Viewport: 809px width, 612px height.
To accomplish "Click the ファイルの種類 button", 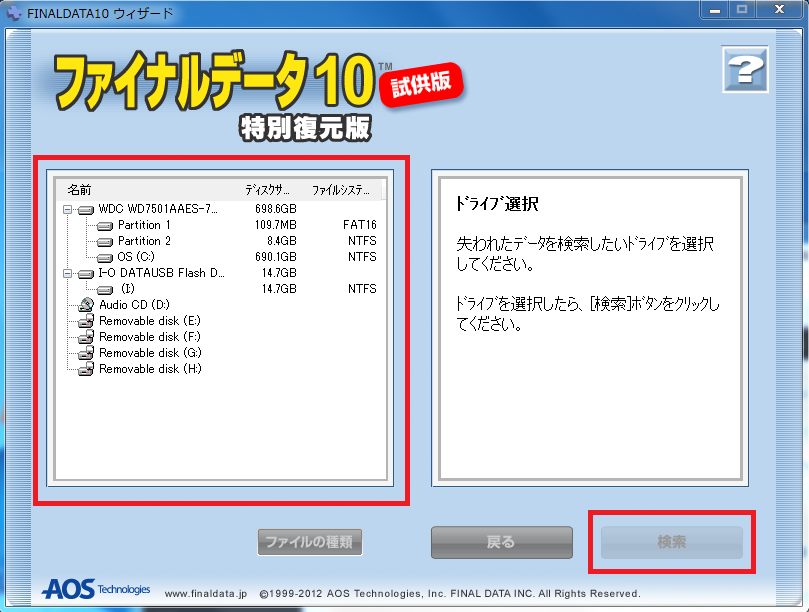I will 310,542.
